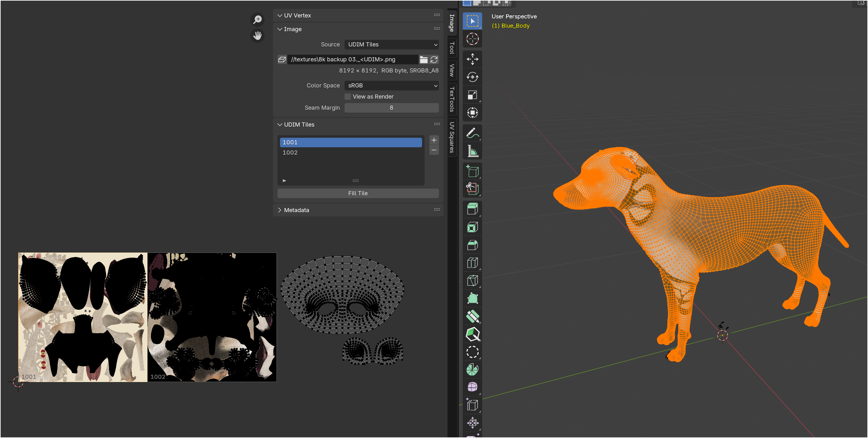Click the green cube with pen tool
The image size is (868, 438).
(x=472, y=334)
